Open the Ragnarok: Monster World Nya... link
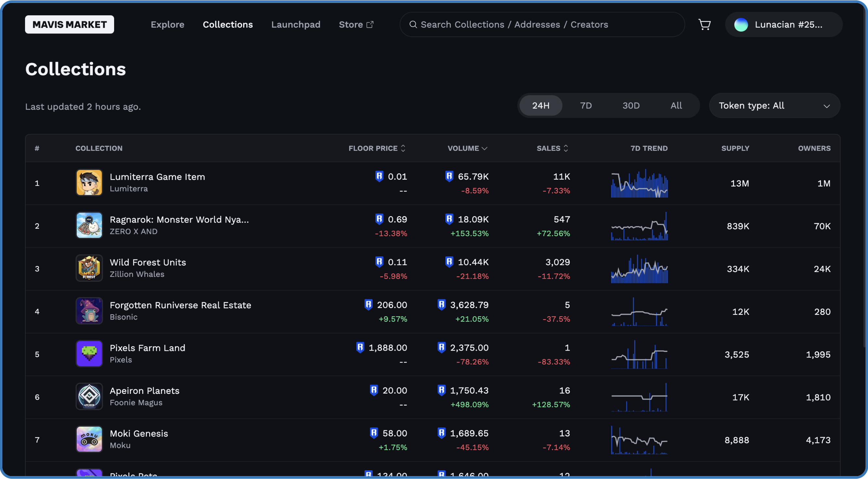This screenshot has height=479, width=868. point(179,219)
